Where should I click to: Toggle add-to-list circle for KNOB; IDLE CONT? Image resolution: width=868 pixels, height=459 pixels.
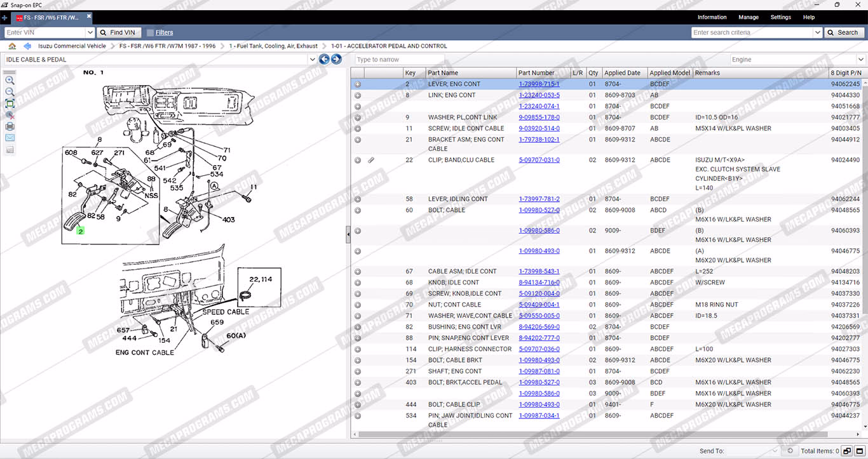coord(358,283)
